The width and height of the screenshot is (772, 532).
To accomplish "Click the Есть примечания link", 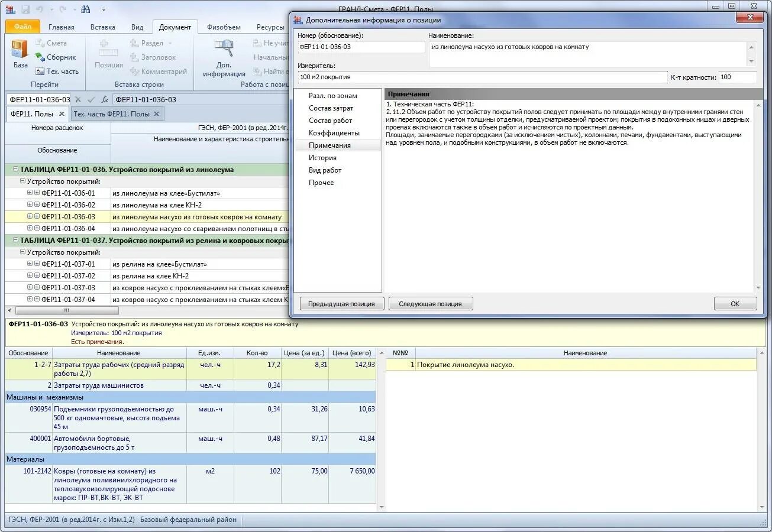I will (97, 342).
